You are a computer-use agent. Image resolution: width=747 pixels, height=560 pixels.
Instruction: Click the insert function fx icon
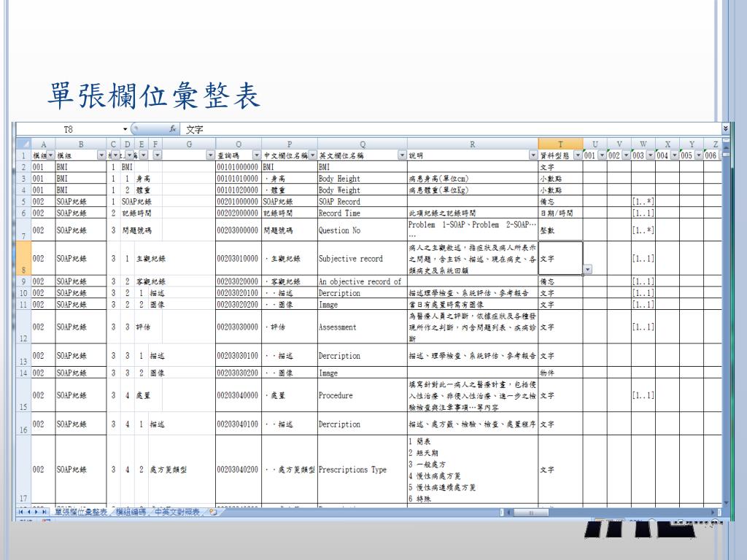coord(173,129)
